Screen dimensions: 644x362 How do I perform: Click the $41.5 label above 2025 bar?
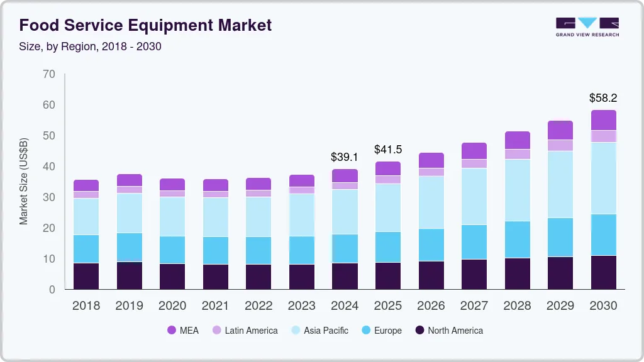click(388, 150)
